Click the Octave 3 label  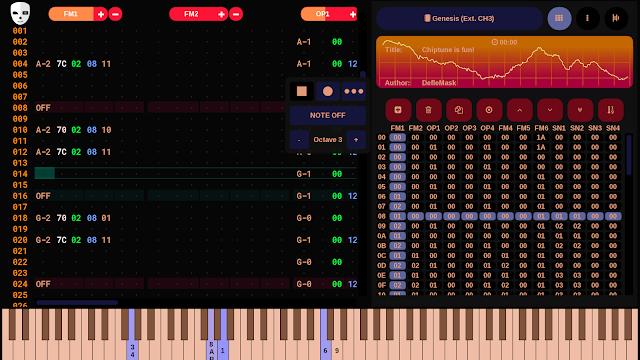click(328, 140)
